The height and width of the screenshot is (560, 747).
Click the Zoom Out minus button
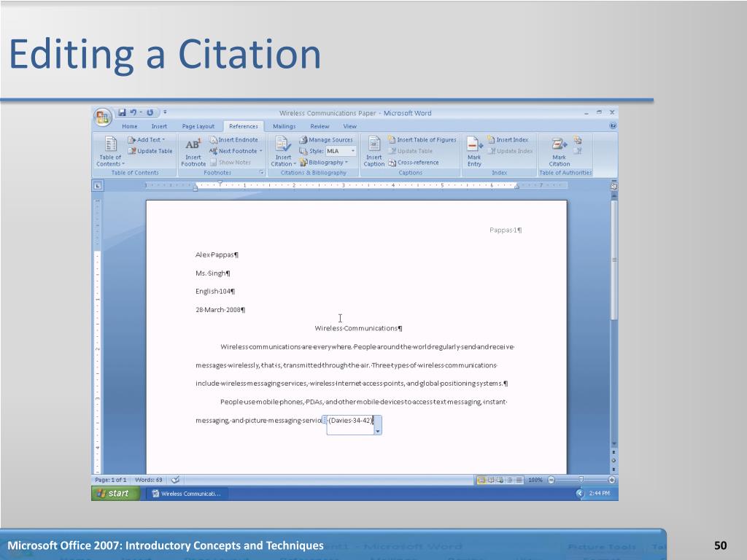click(x=551, y=480)
